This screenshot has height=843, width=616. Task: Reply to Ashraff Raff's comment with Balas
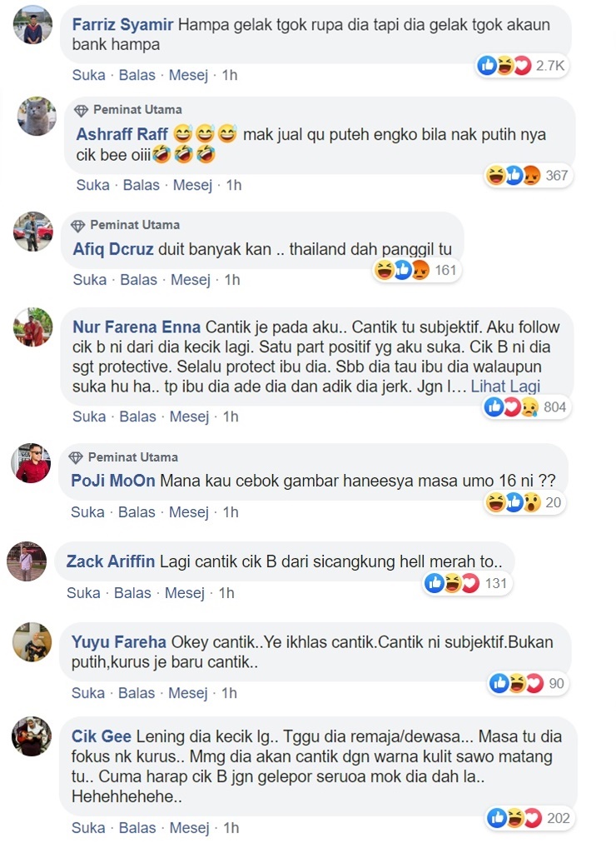[142, 186]
